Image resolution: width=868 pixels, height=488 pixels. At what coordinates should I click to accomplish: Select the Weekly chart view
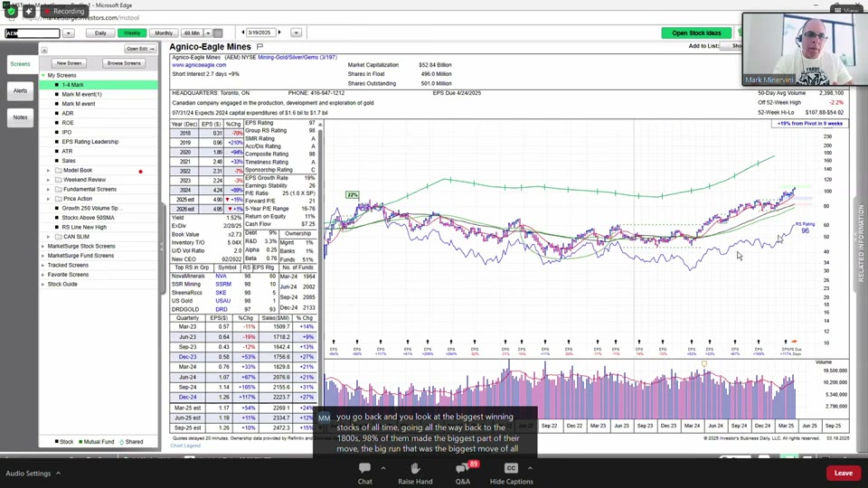click(x=132, y=33)
